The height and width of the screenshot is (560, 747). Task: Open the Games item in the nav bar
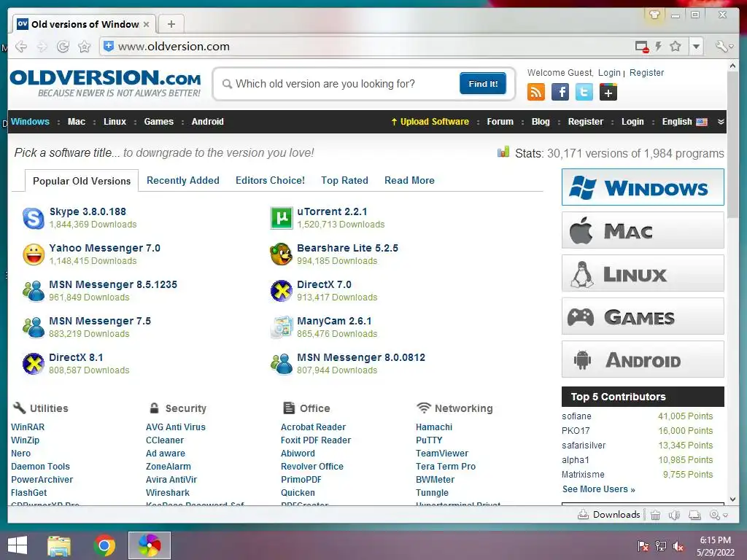click(x=158, y=122)
